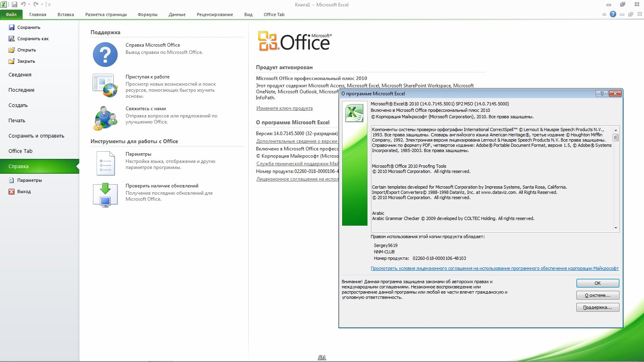Click the Приступая к работе icon
644x362 pixels.
[105, 85]
